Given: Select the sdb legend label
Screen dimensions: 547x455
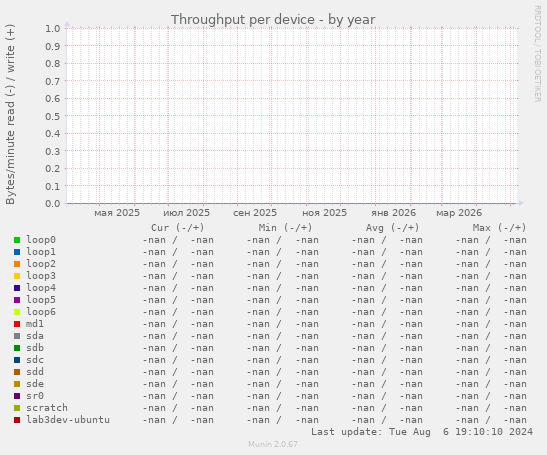Looking at the screenshot, I should click(35, 348).
